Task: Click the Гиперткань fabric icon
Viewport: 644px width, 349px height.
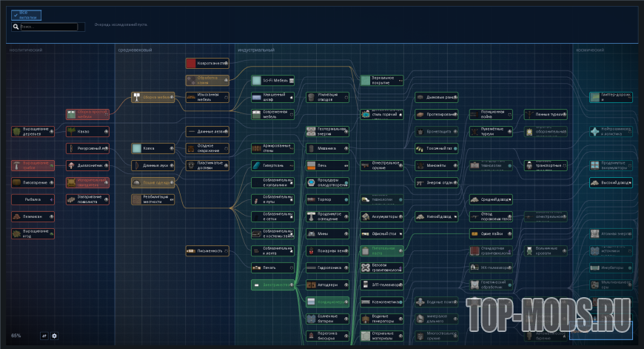Action: pyautogui.click(x=257, y=166)
